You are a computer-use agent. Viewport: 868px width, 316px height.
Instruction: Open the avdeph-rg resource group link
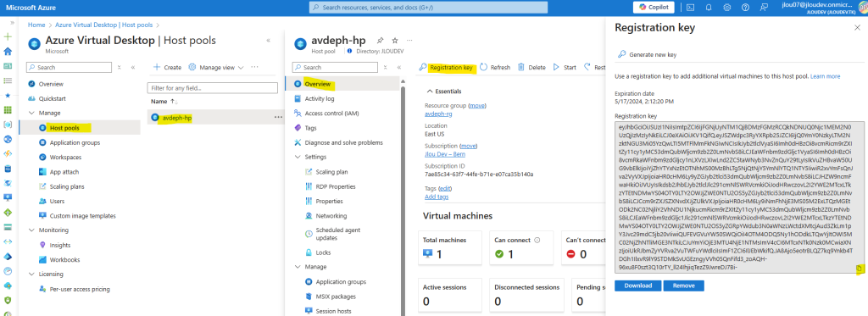pyautogui.click(x=437, y=114)
